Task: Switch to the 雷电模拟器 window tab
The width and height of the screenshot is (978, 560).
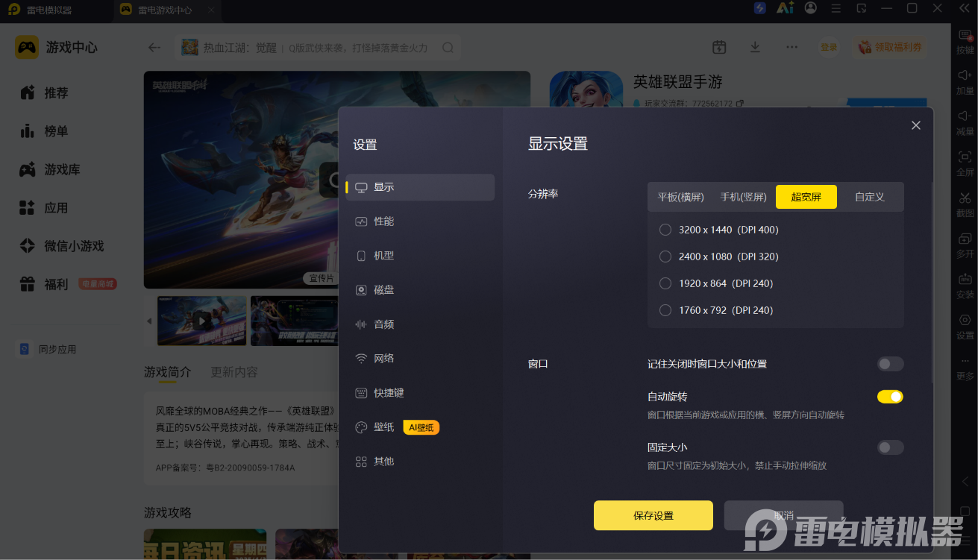Action: [40, 10]
